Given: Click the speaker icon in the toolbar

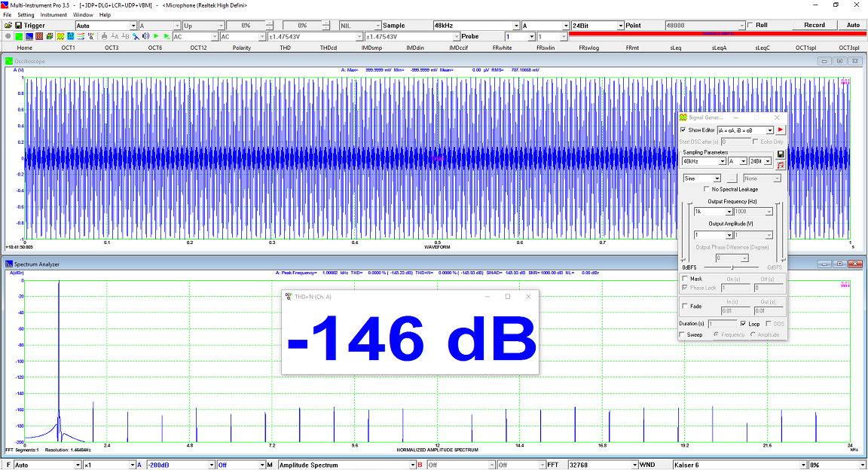Looking at the screenshot, I should tap(145, 36).
